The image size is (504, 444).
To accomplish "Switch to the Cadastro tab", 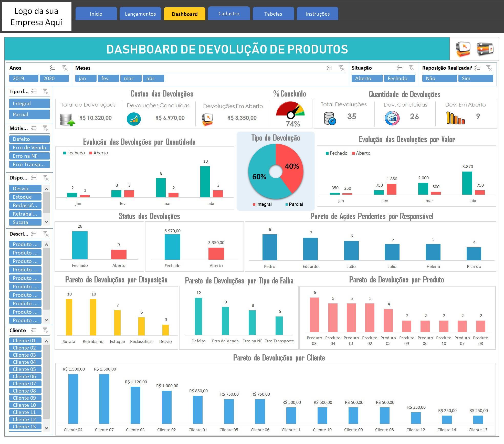I will [x=229, y=14].
